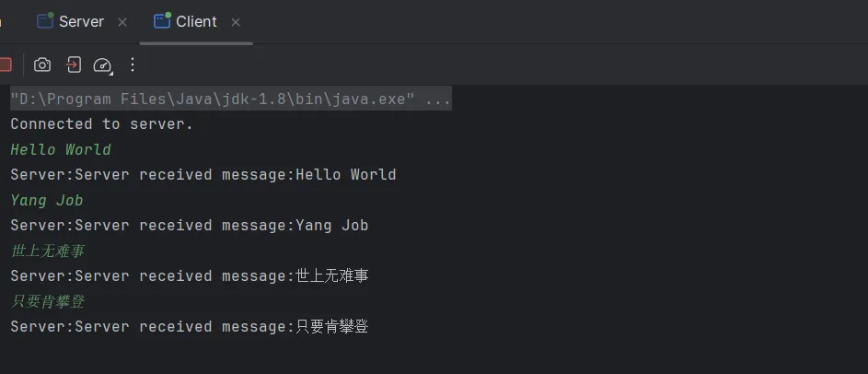
Task: Click the green "只要肯攀登" input line
Action: tap(48, 301)
